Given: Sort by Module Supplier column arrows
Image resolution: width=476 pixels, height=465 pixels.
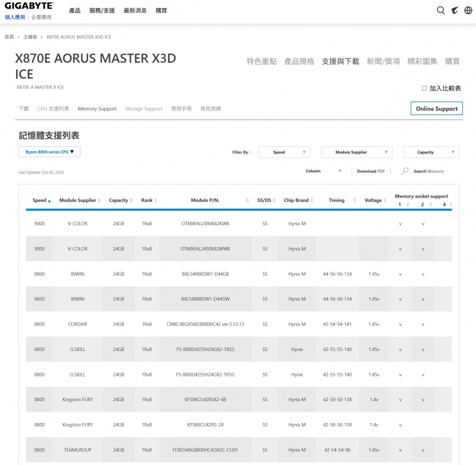Looking at the screenshot, I should point(100,201).
